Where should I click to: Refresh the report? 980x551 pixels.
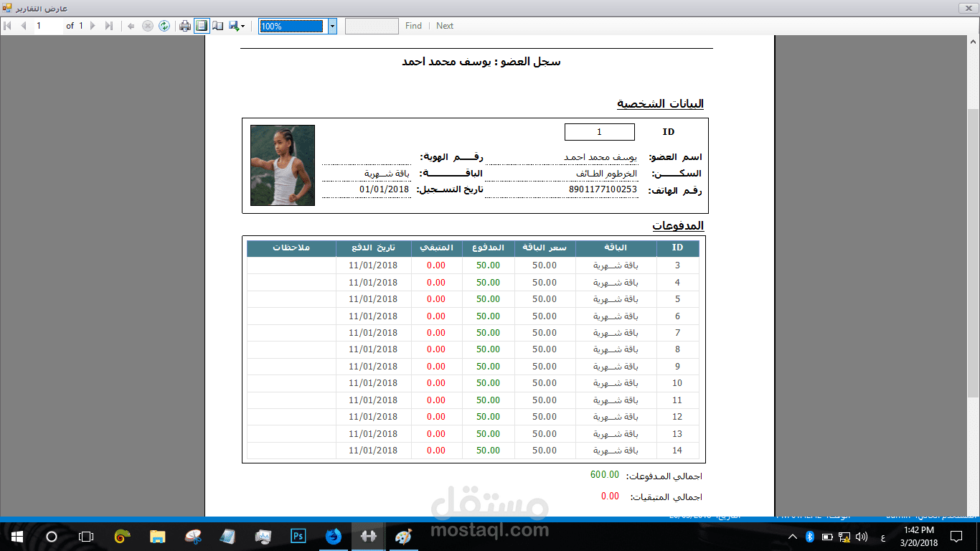[x=164, y=26]
